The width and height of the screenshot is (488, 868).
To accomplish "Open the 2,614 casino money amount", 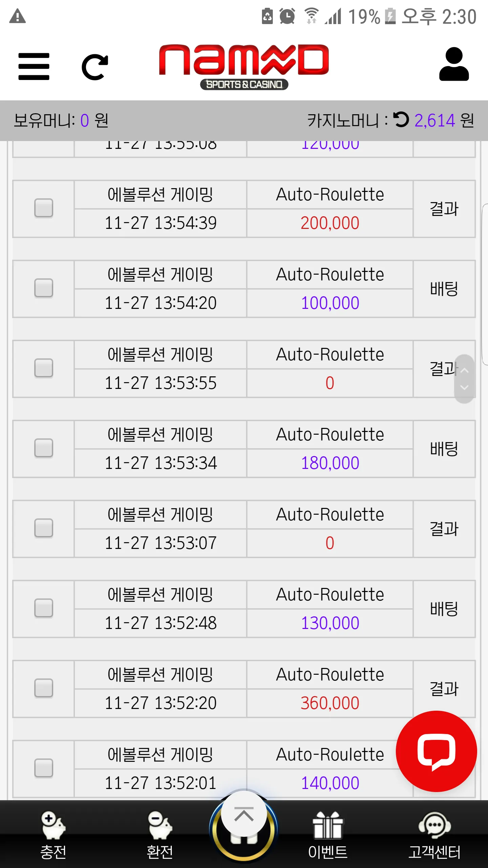I will click(x=435, y=120).
